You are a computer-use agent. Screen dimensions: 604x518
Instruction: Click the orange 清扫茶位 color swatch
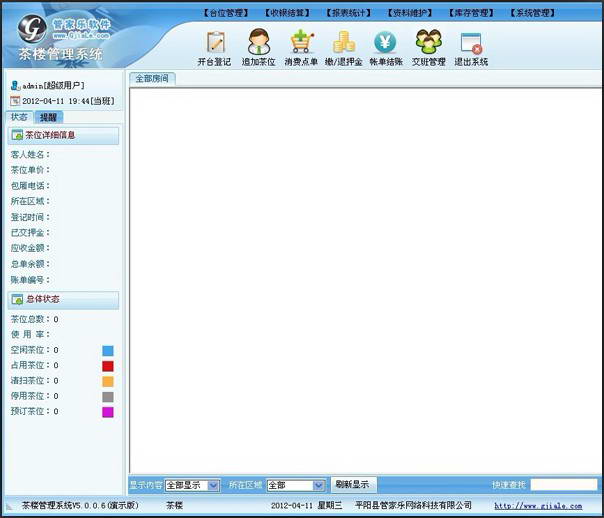108,381
